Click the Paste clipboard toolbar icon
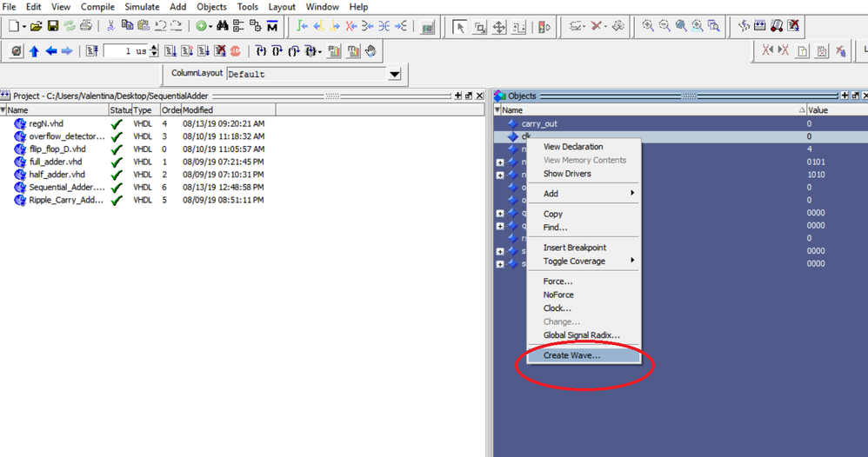This screenshot has height=457, width=868. (x=144, y=25)
